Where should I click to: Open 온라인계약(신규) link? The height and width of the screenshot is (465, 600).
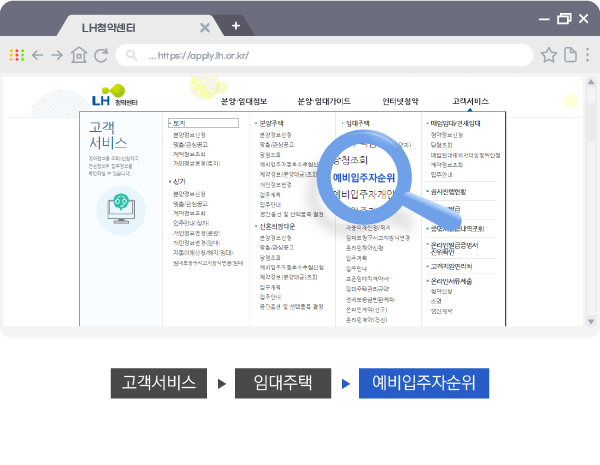(367, 310)
